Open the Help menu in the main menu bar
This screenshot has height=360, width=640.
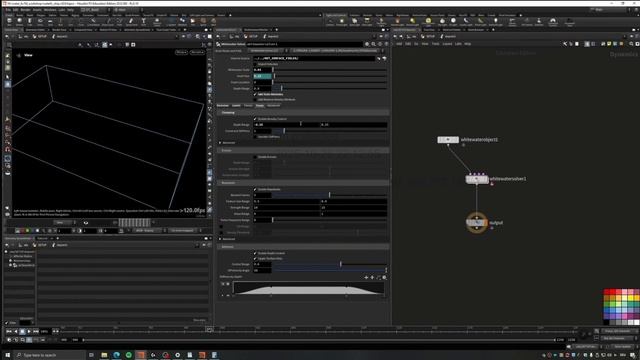coord(71,10)
